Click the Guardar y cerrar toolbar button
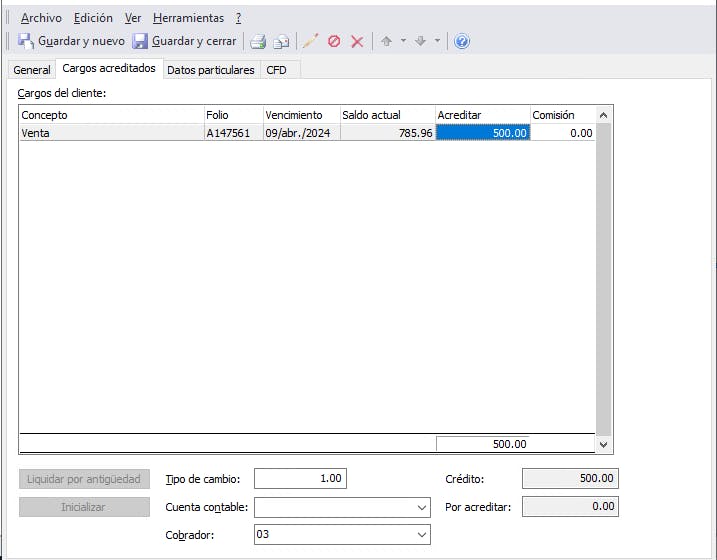 (185, 41)
